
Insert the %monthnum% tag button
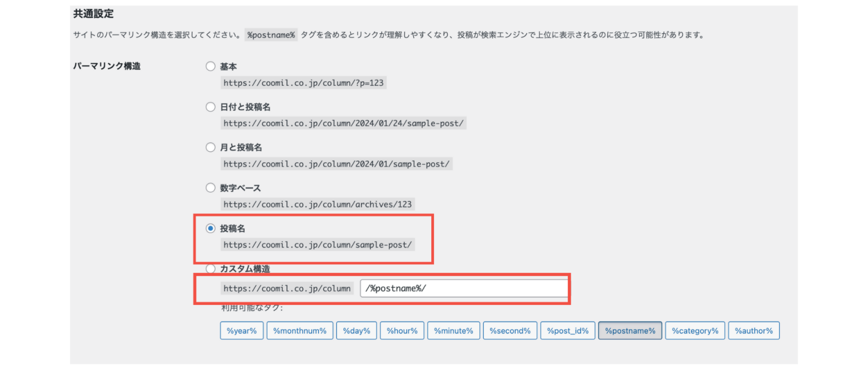300,330
